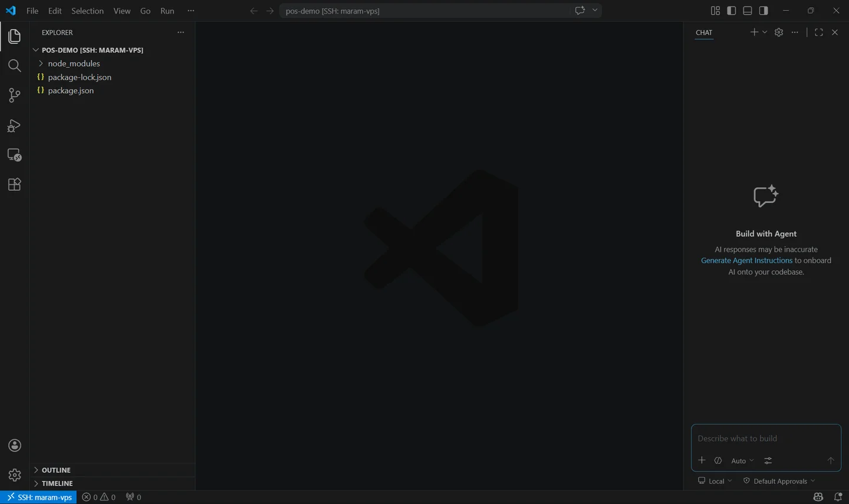Open the Accounts icon in activity bar
Image resolution: width=849 pixels, height=504 pixels.
click(x=15, y=446)
